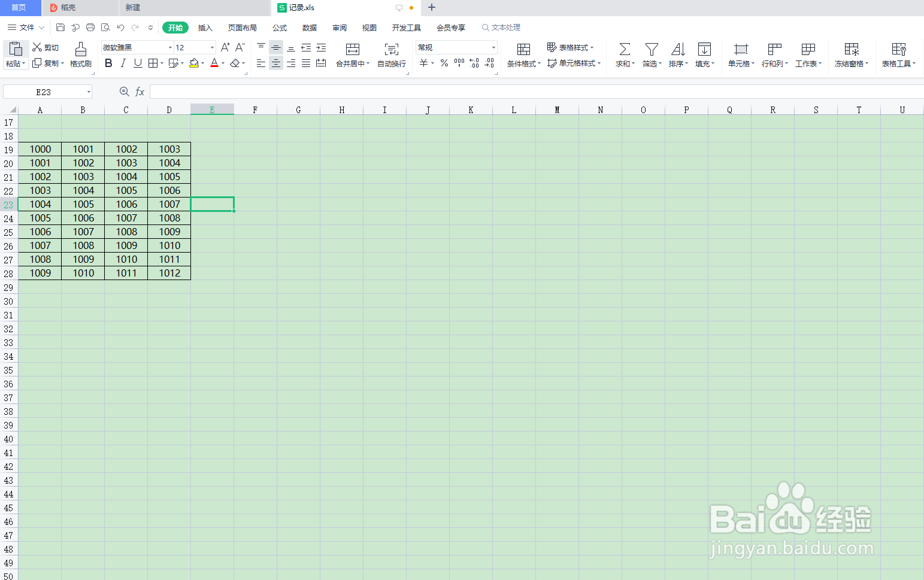Increase decimal places
Screen dimensions: 924x580
click(474, 63)
